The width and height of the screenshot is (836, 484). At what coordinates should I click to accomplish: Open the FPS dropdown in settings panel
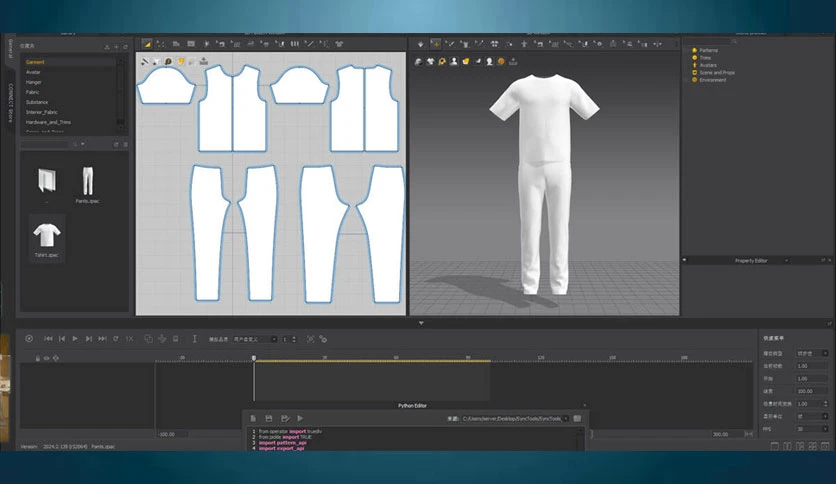(812, 429)
